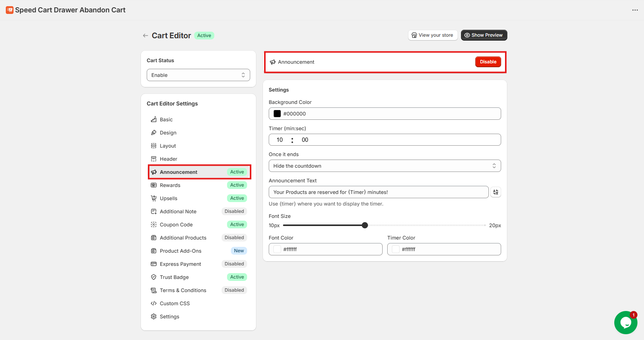
Task: Click the back arrow beside Cart Editor
Action: [x=145, y=36]
